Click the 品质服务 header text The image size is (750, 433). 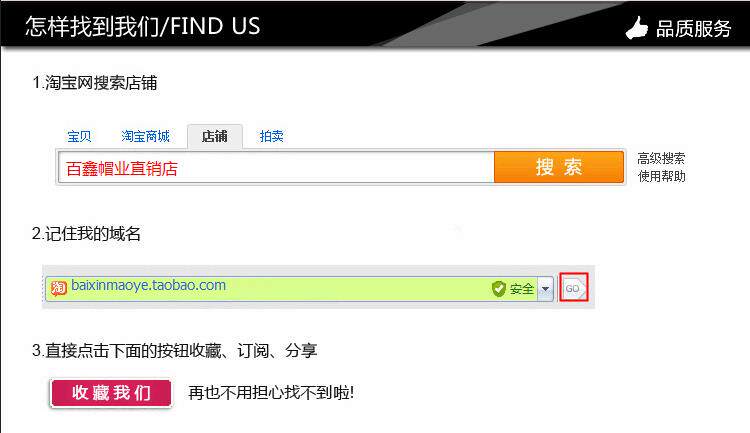click(693, 29)
